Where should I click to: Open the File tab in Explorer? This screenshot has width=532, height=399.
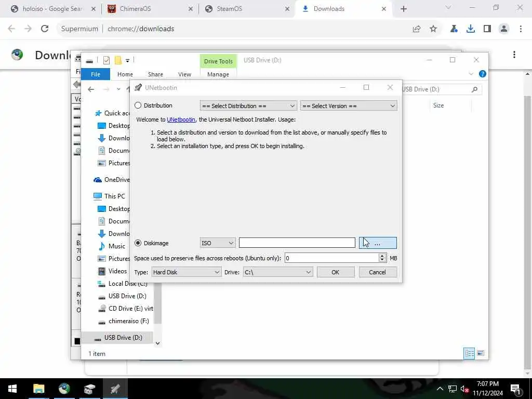click(96, 74)
